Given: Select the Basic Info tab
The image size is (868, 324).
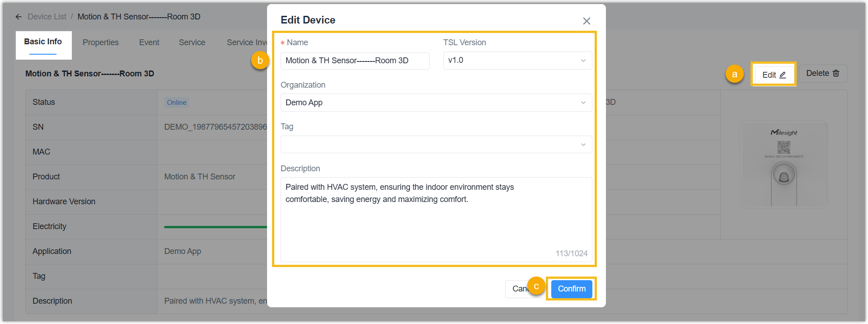Looking at the screenshot, I should point(43,42).
